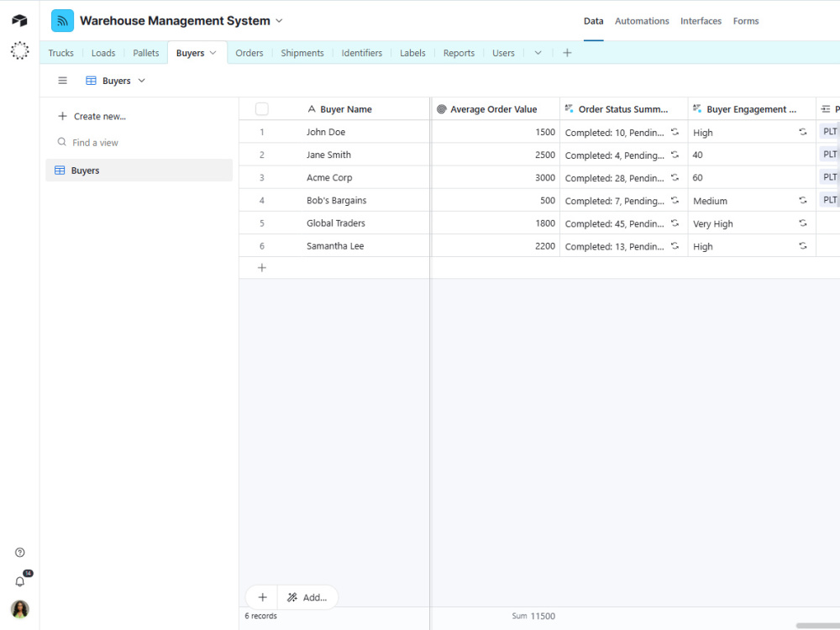Switch to the Labels table tab
Viewport: 840px width, 630px height.
[x=412, y=52]
